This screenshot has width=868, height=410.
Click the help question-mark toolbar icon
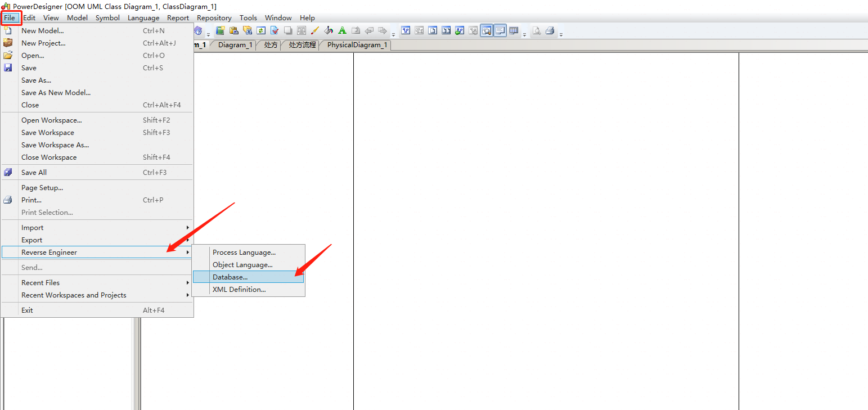(198, 31)
